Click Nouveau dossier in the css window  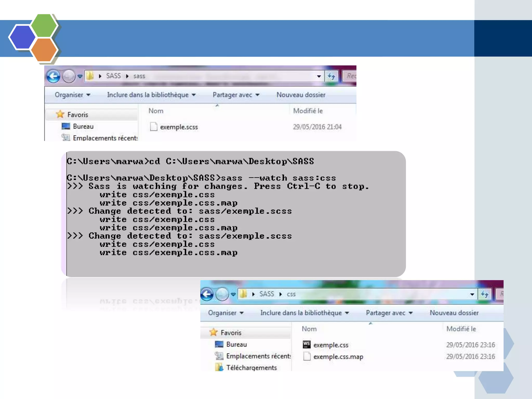pos(454,313)
